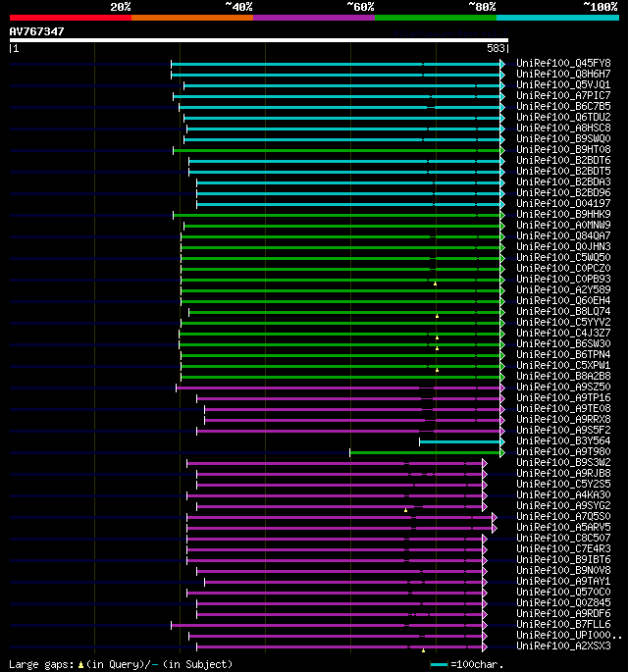Click the UniRef100_B6TPN4 label
Viewport: 628px width, 672px height.
563,354
